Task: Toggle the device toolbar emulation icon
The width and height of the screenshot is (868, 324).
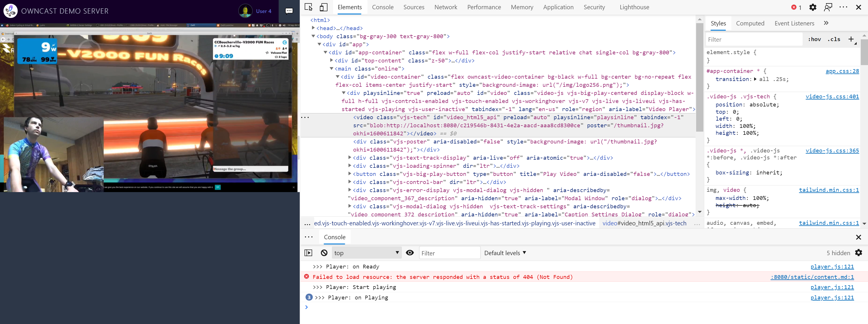Action: point(323,7)
